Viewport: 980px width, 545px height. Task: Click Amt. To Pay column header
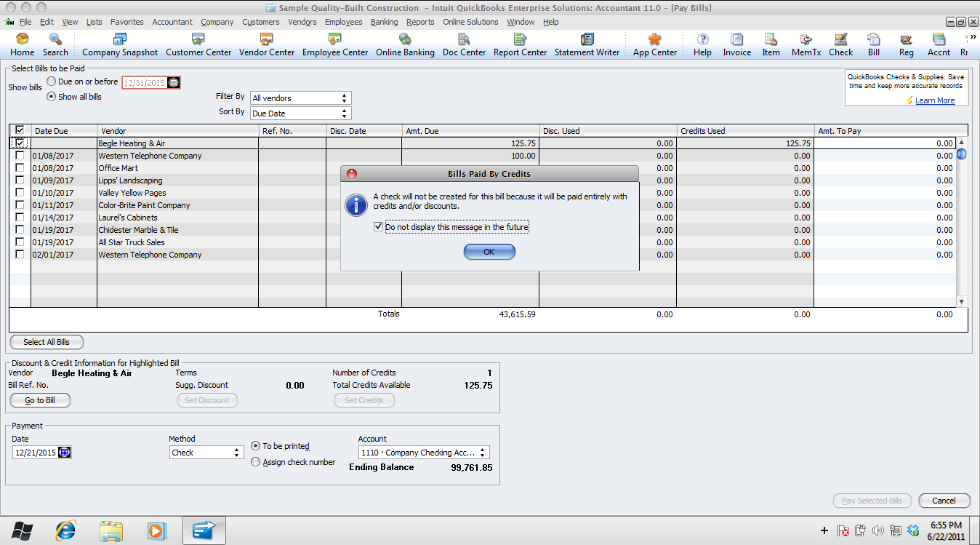(x=884, y=131)
